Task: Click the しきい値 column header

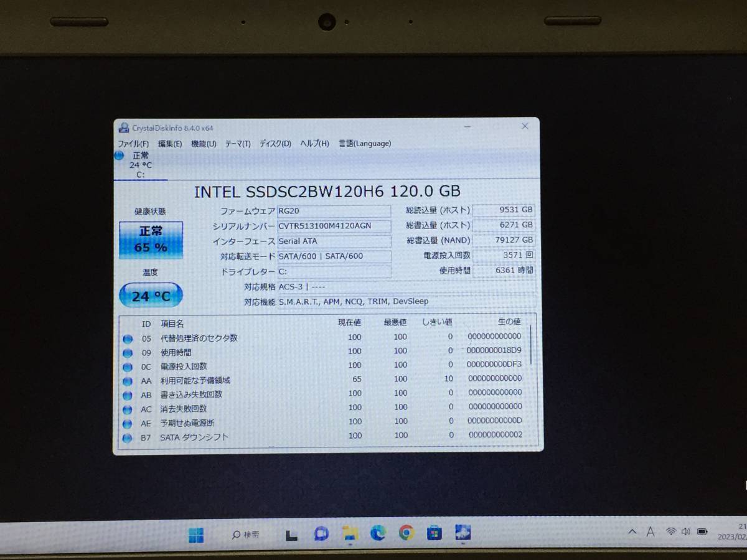Action: click(437, 322)
